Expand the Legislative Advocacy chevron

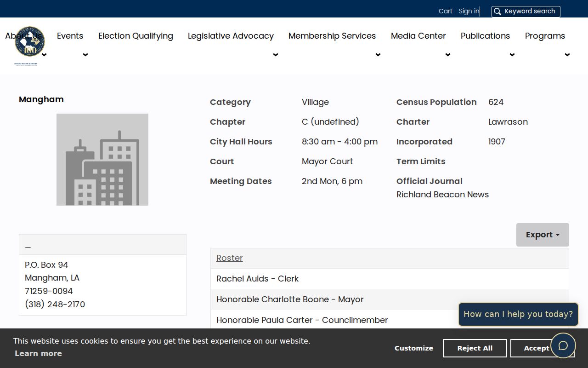pyautogui.click(x=276, y=55)
